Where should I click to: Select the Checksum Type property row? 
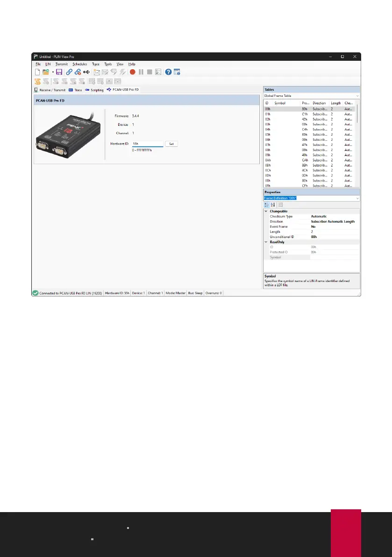pyautogui.click(x=312, y=217)
